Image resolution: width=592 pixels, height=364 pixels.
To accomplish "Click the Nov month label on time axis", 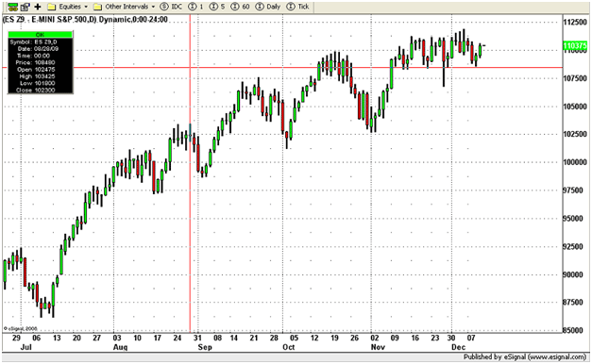I will [378, 347].
